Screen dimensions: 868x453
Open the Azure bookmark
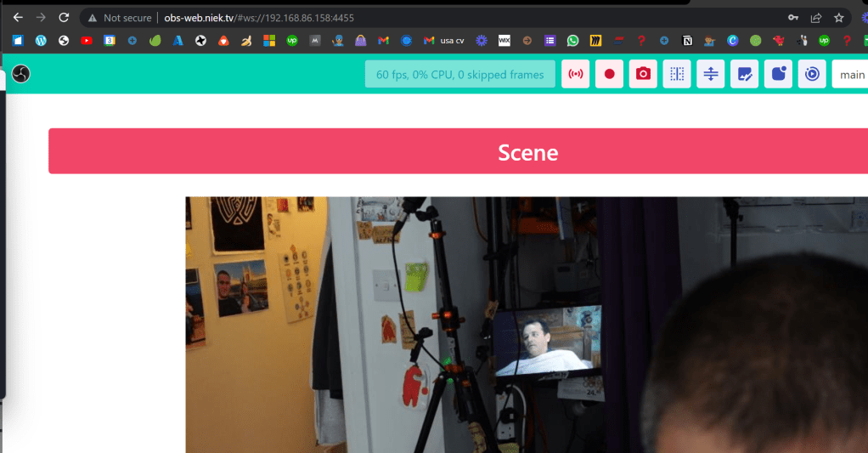(x=178, y=41)
